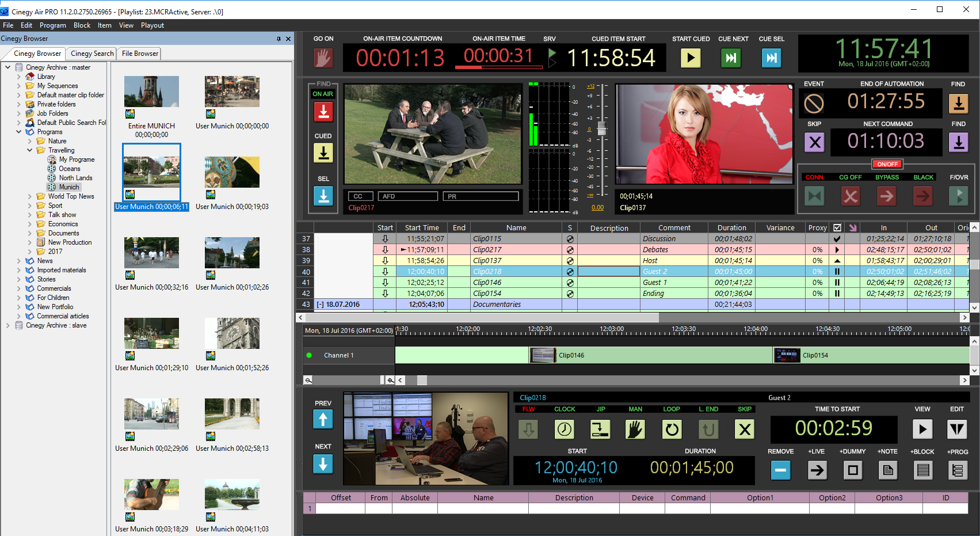Click the CUED yellow find arrow

pyautogui.click(x=323, y=153)
